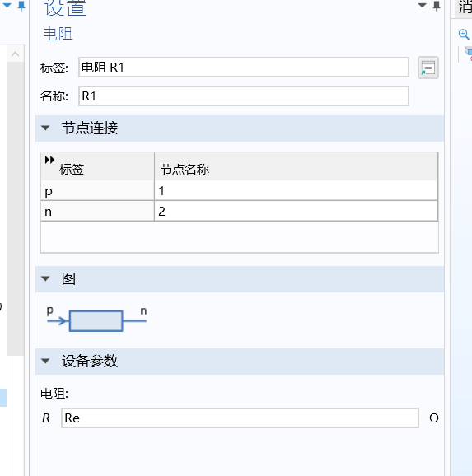The height and width of the screenshot is (476, 472).
Task: Open the label rename icon beside 电阻 R1
Action: click(x=428, y=68)
